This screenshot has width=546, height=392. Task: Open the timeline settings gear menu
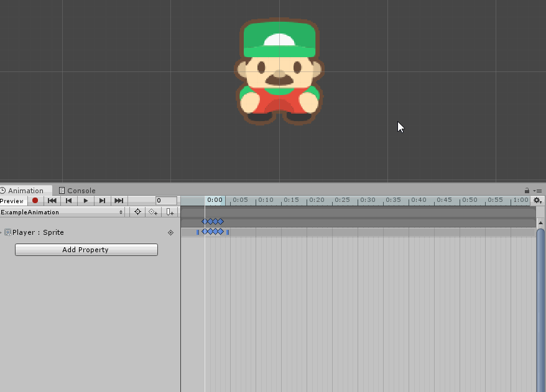click(538, 201)
